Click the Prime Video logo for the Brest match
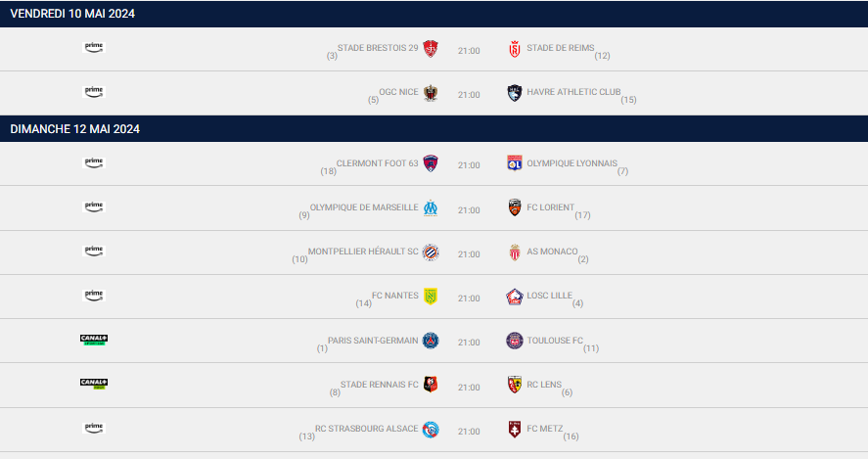This screenshot has width=868, height=459. [x=94, y=48]
